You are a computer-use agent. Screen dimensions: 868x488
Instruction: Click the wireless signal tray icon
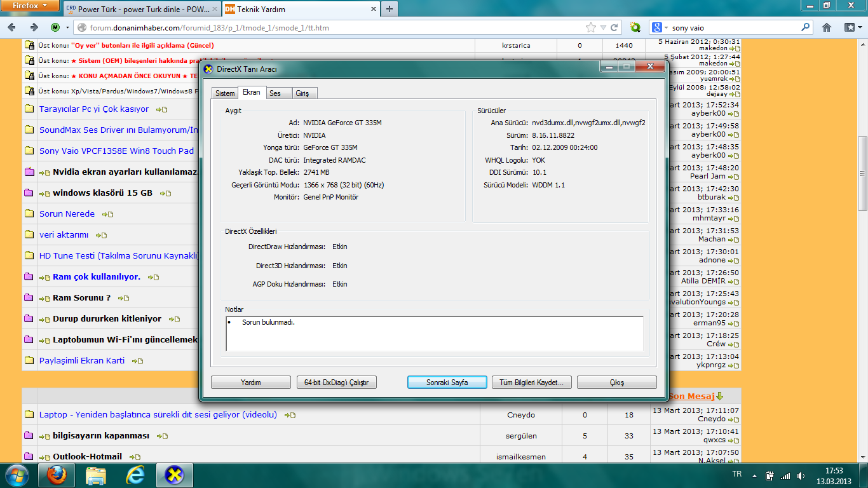point(785,475)
